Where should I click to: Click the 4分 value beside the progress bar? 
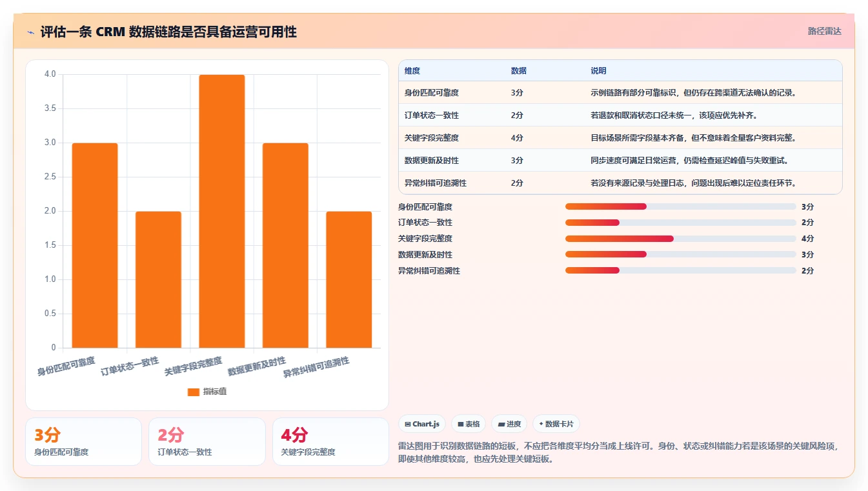pos(807,239)
